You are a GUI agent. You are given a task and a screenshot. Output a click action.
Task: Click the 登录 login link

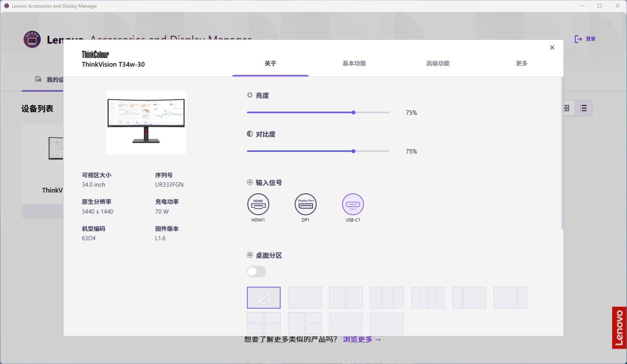click(x=585, y=39)
